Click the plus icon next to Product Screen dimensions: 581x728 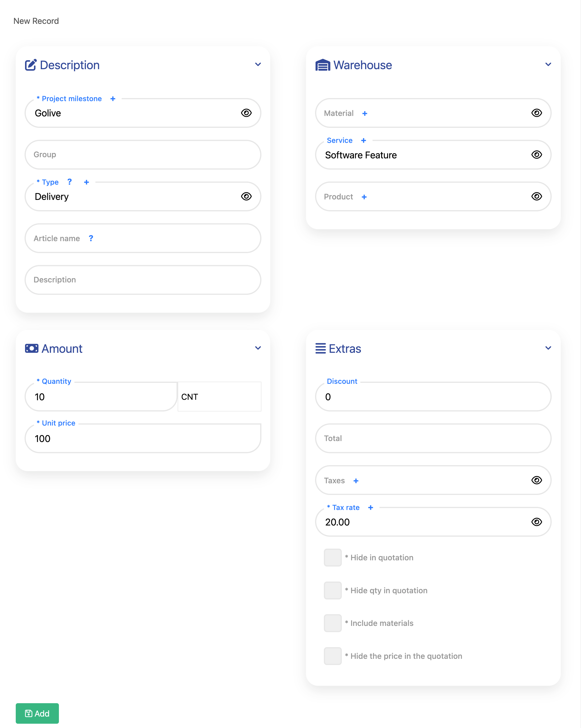[364, 197]
